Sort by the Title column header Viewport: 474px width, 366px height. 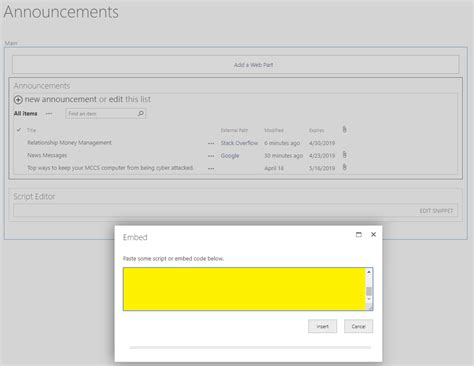click(31, 130)
